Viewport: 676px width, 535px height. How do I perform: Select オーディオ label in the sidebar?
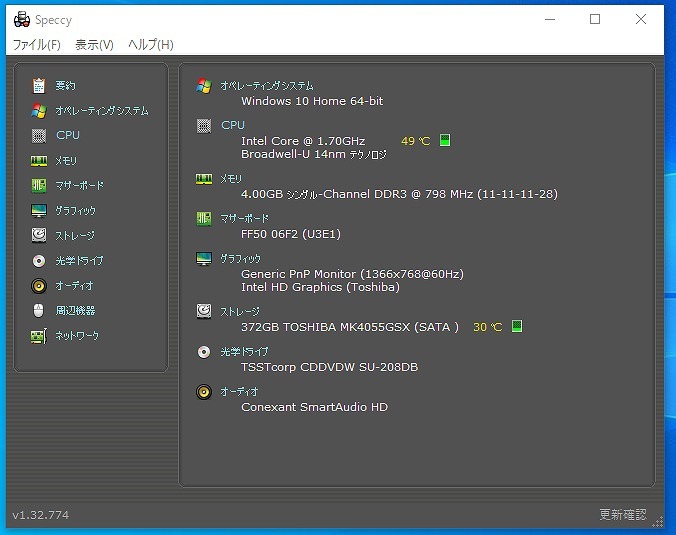[74, 286]
